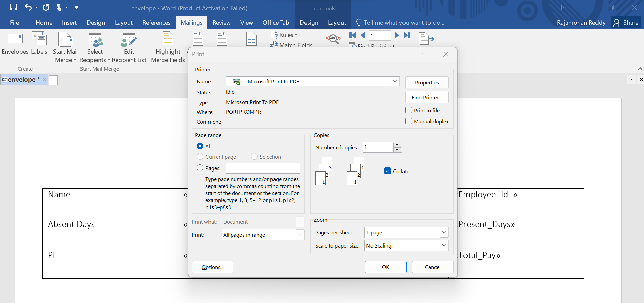Open Scale to paper size dropdown
Screen dimensions: 644x303
click(444, 245)
